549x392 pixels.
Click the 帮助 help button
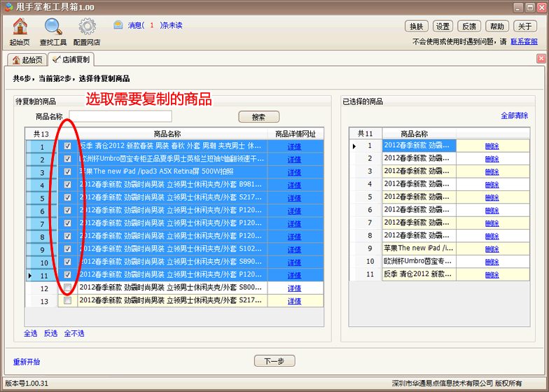tap(497, 27)
